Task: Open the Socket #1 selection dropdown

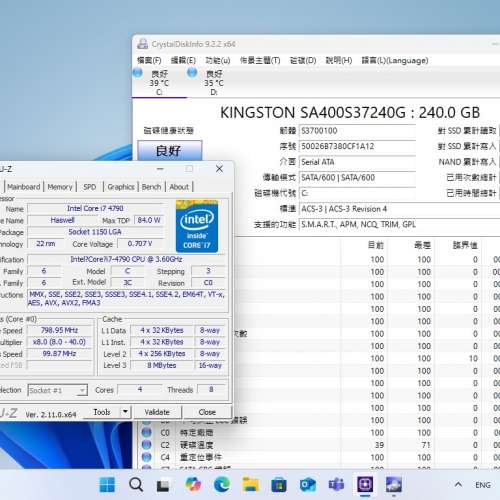Action: click(x=58, y=390)
